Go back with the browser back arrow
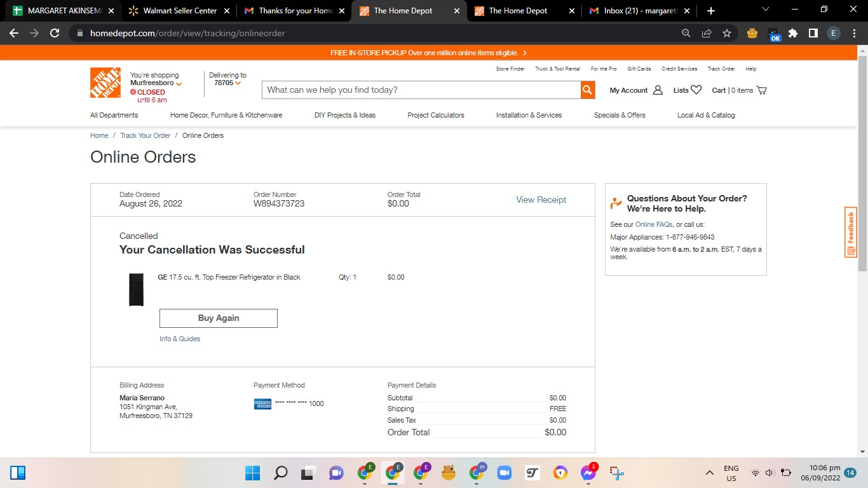 coord(14,33)
